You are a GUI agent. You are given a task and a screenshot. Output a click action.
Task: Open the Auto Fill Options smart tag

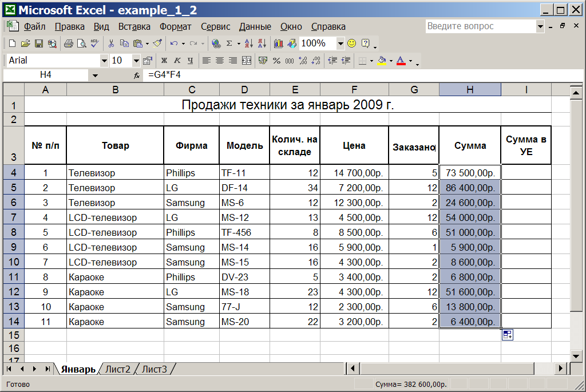pos(508,335)
